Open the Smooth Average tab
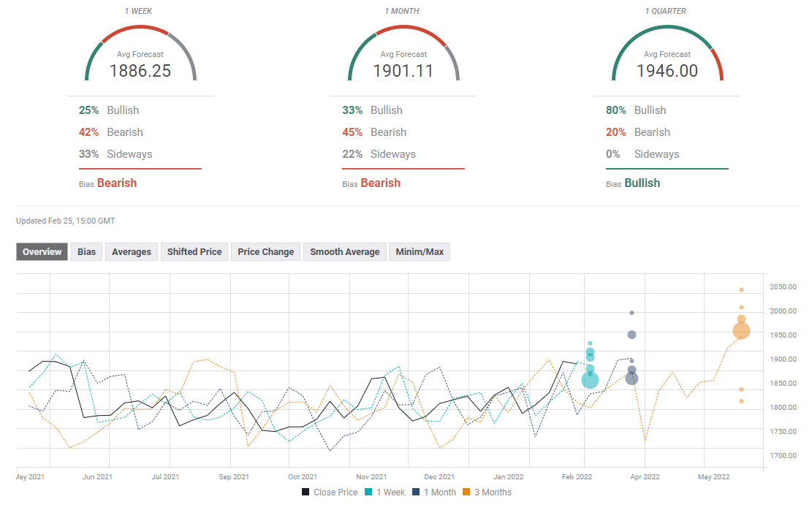This screenshot has height=510, width=812. pos(344,251)
